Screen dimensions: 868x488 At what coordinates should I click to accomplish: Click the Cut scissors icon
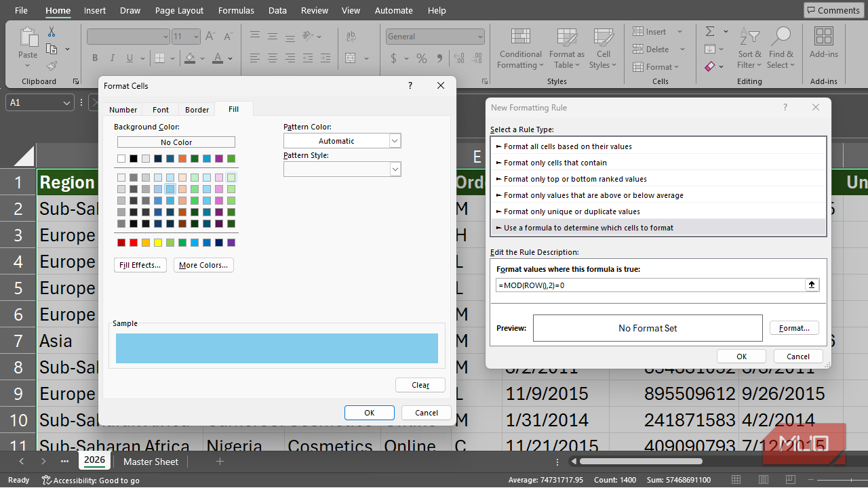coord(52,32)
